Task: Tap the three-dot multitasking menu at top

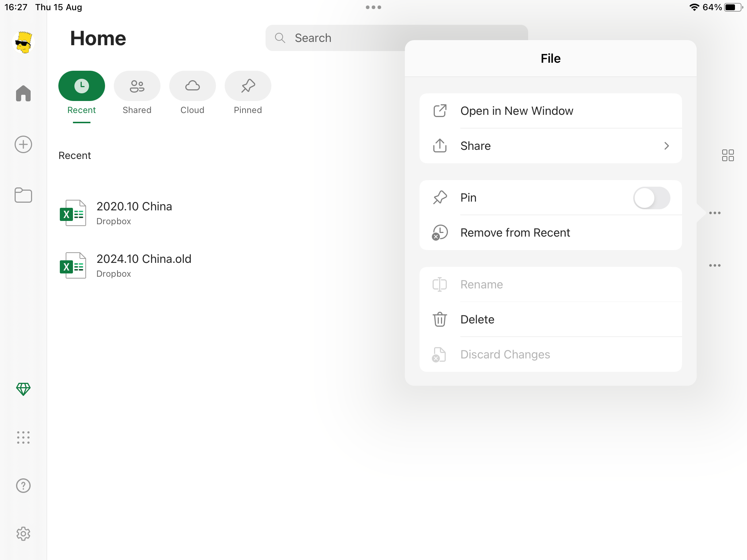Action: 373,7
